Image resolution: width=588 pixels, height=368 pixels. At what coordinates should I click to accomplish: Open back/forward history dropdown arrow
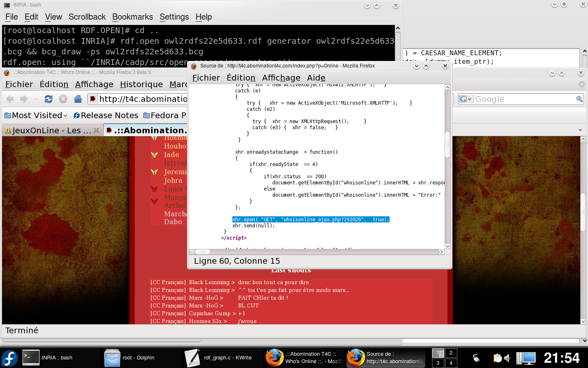coord(36,99)
